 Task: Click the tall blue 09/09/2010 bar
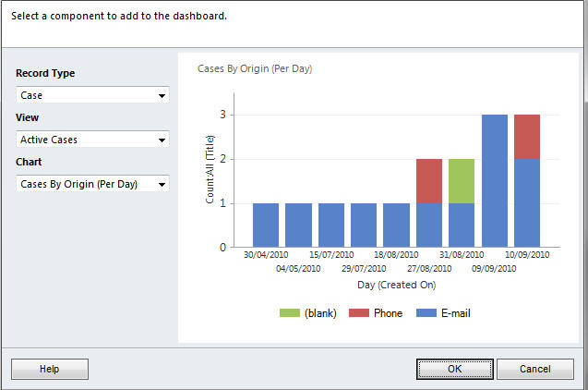(x=495, y=181)
